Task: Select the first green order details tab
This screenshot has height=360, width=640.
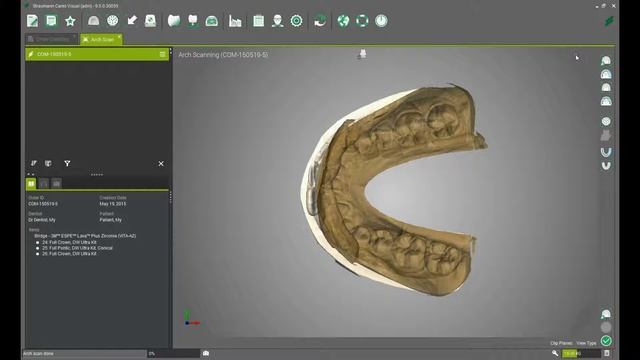Action: pos(31,184)
